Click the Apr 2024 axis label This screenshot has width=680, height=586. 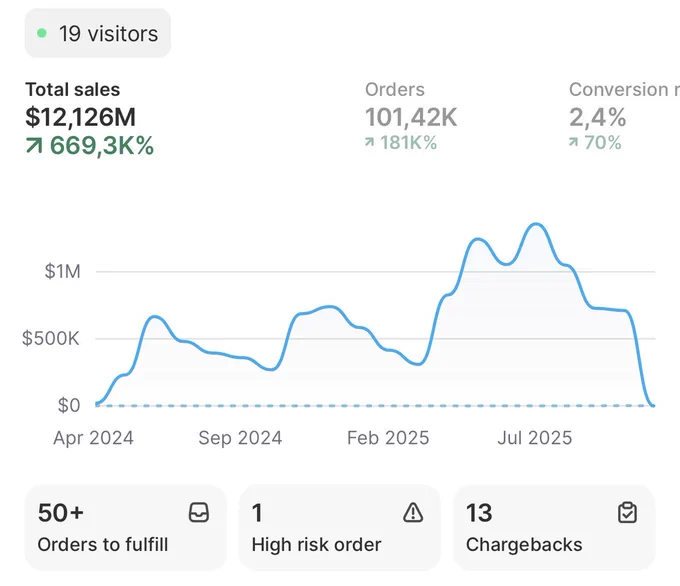click(x=93, y=438)
